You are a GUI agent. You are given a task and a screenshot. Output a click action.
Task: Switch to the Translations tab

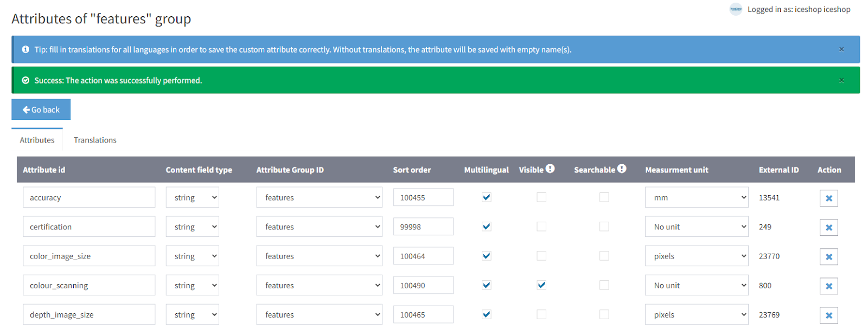[95, 140]
